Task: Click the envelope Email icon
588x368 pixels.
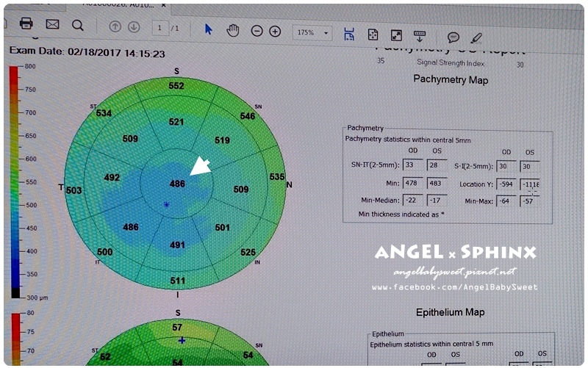Action: (x=52, y=24)
